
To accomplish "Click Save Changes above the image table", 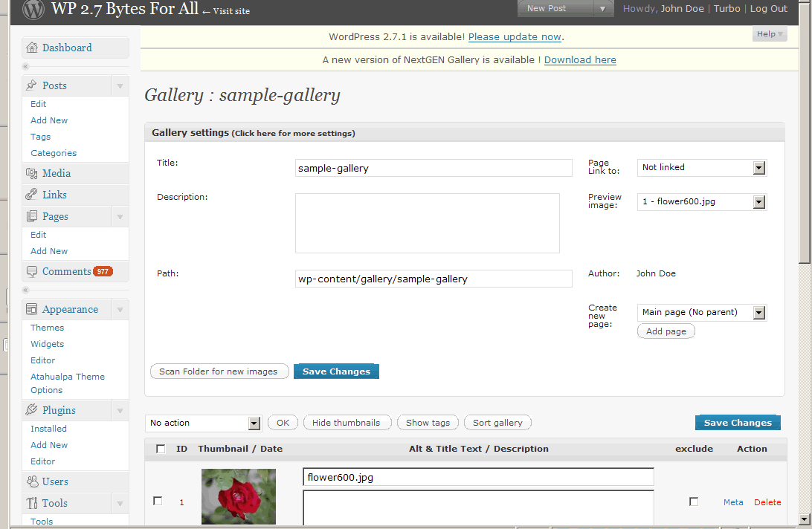I will 738,423.
